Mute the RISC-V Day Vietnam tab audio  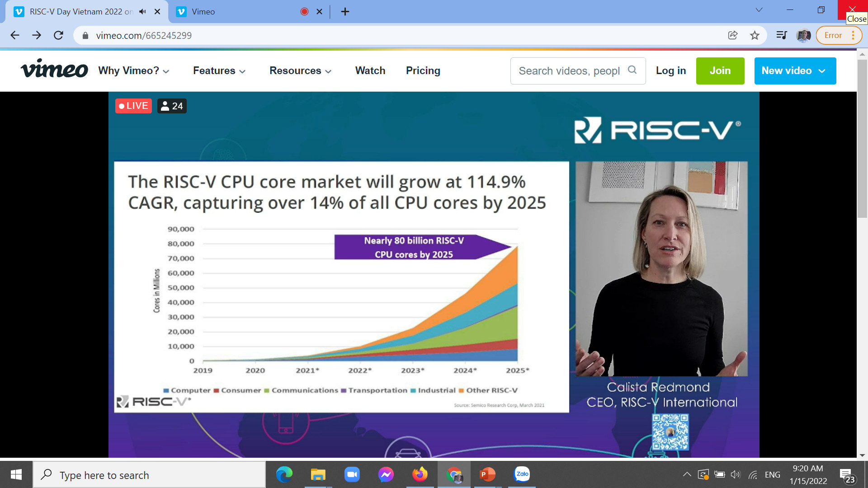142,12
